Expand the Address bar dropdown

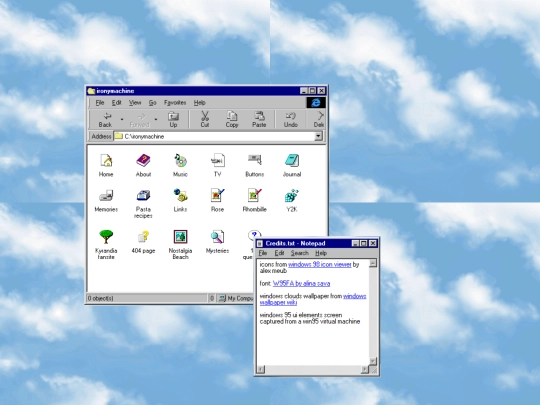319,136
